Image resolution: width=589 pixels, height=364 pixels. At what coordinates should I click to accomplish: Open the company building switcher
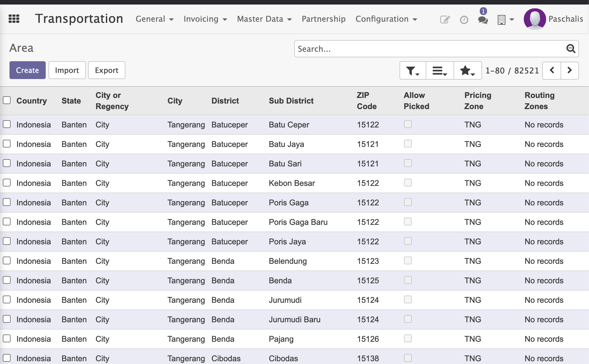(506, 20)
